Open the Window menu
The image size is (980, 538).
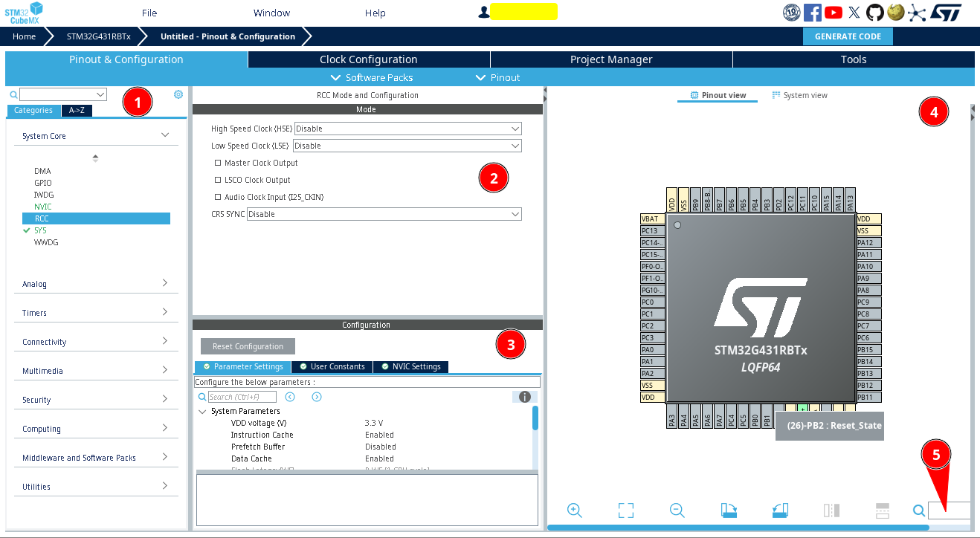pos(271,13)
